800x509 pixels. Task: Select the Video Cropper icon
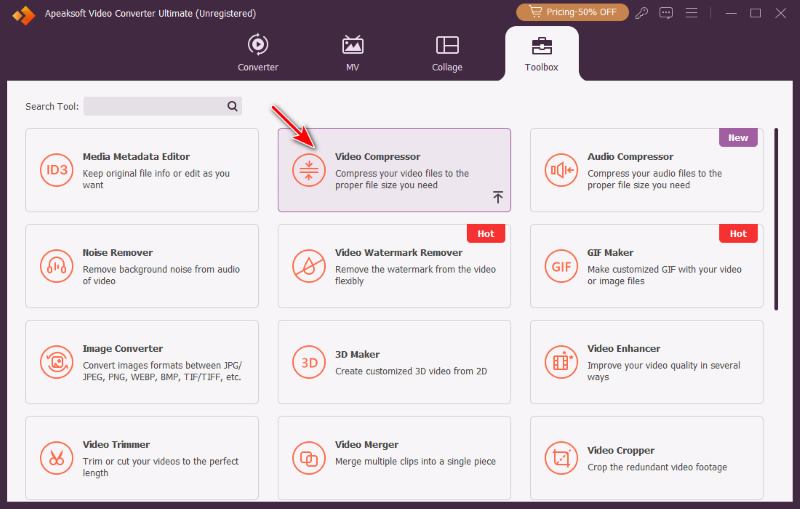[561, 458]
